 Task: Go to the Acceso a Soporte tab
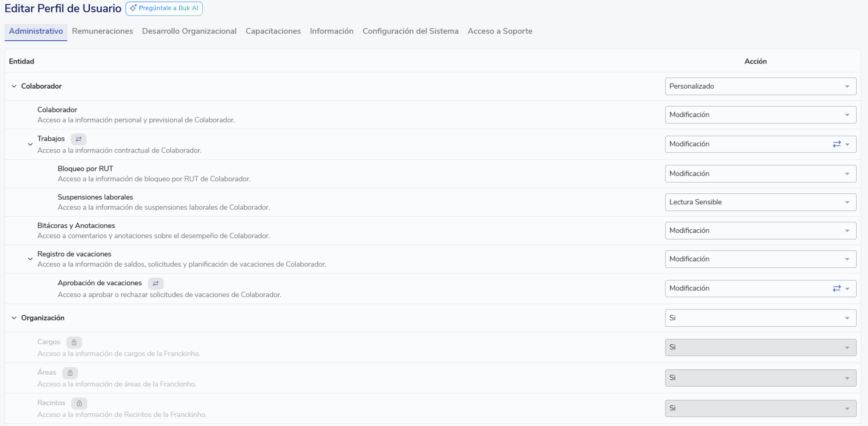[x=500, y=31]
